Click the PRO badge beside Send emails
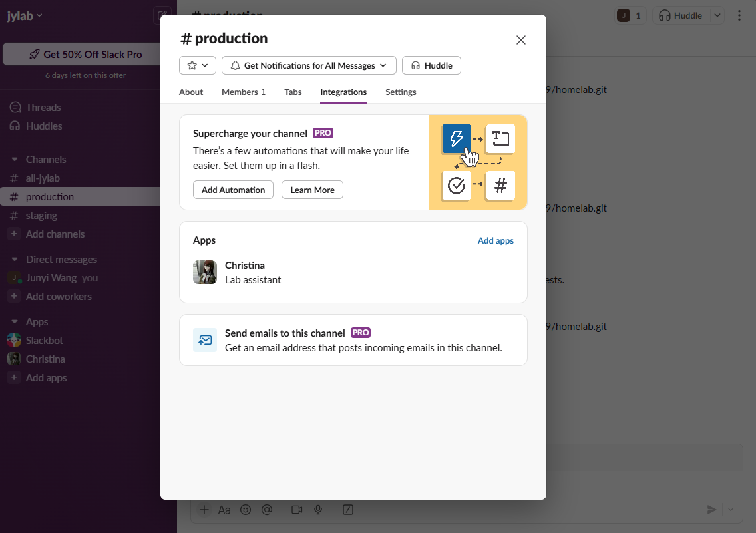 coord(361,333)
